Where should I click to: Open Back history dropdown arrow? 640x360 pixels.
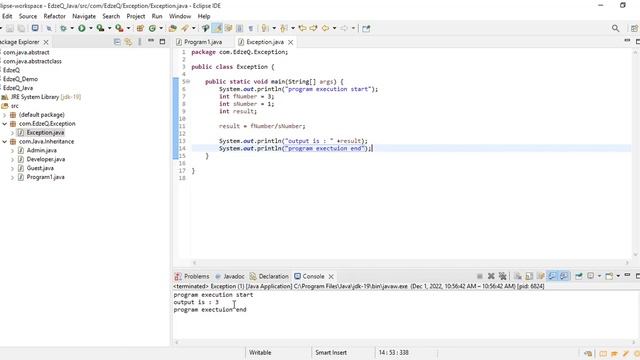click(334, 28)
